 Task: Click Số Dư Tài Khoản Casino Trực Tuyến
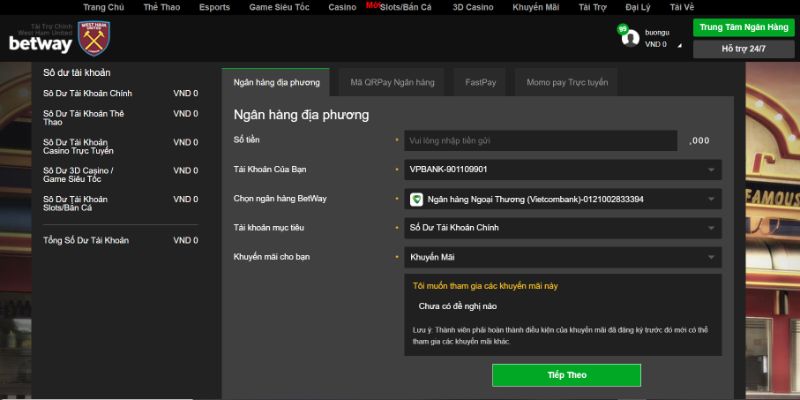121,146
